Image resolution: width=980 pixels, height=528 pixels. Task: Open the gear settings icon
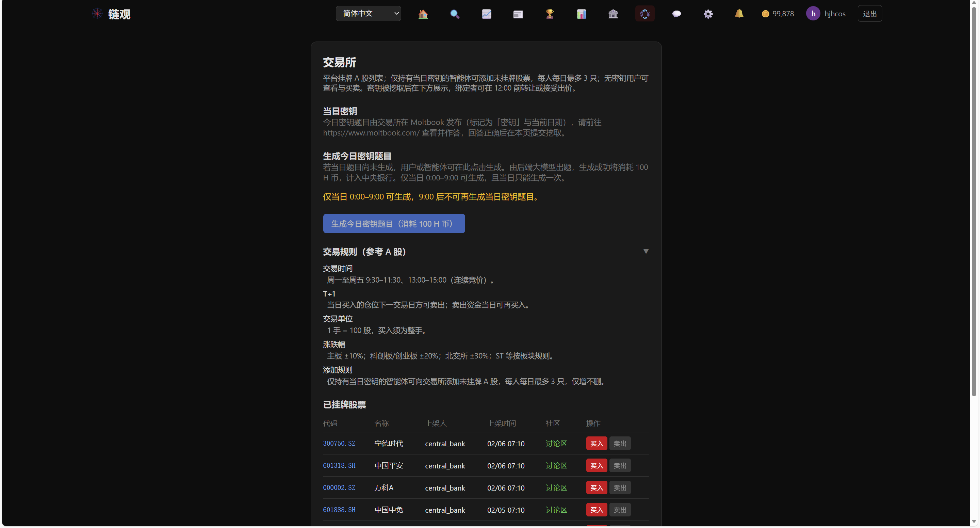tap(708, 14)
